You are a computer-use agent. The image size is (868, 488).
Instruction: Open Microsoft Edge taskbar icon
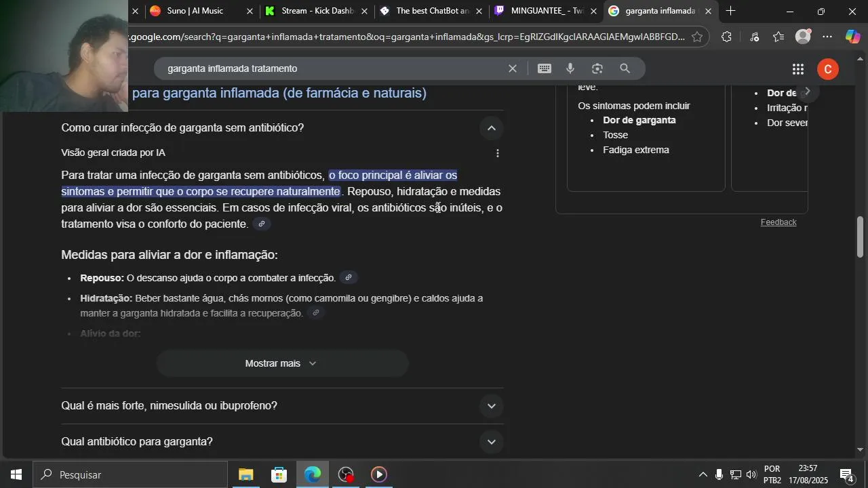313,474
